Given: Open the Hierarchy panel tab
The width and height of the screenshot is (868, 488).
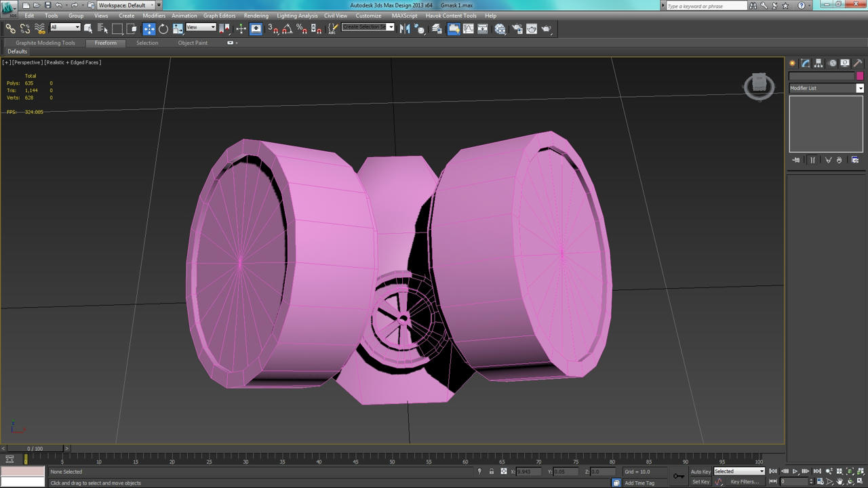Looking at the screenshot, I should click(x=818, y=63).
